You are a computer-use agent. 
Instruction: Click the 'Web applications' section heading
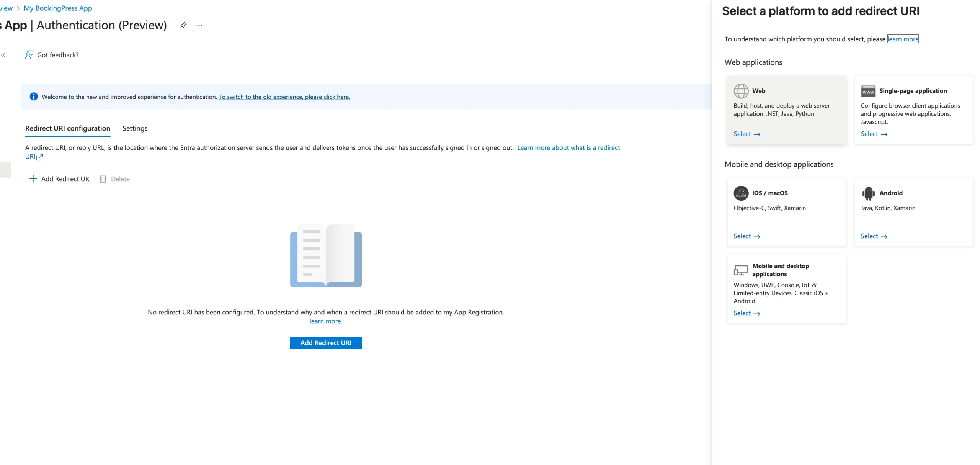click(x=753, y=62)
